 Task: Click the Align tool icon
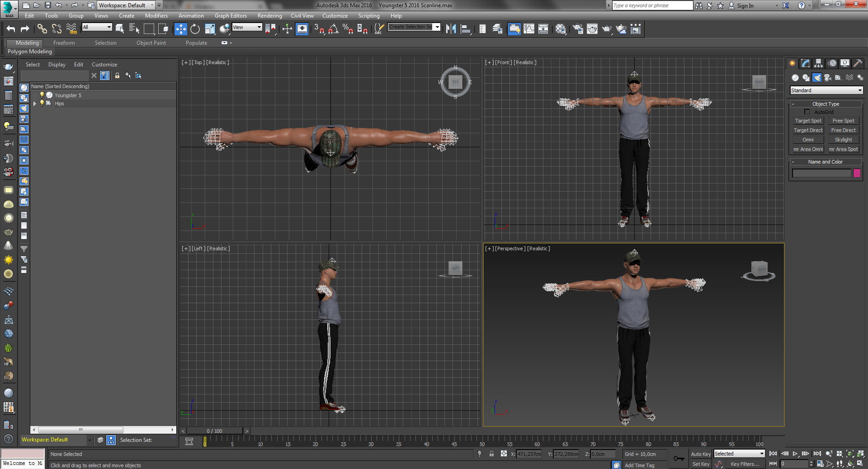(x=466, y=29)
